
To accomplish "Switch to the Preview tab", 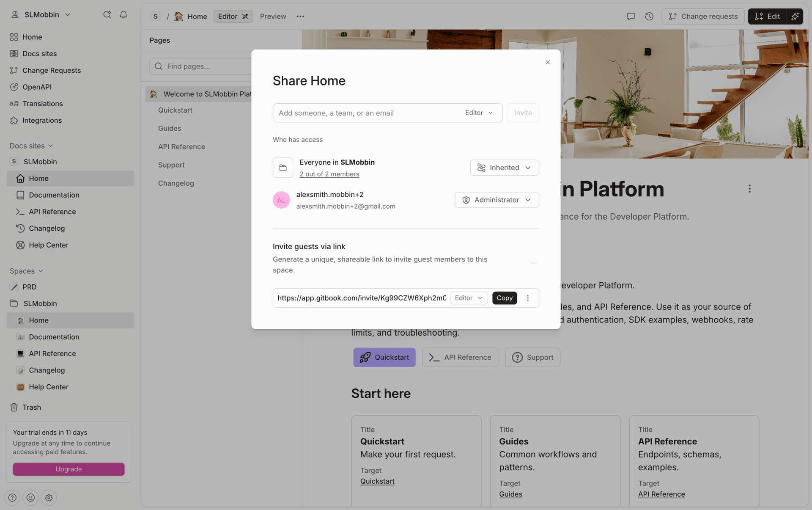I will [x=273, y=17].
